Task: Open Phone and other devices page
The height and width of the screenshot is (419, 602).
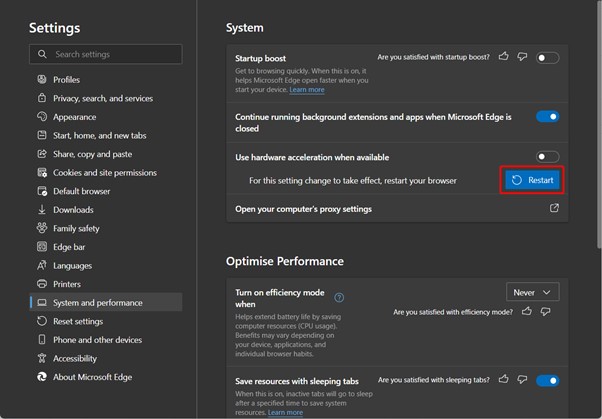Action: pyautogui.click(x=106, y=340)
